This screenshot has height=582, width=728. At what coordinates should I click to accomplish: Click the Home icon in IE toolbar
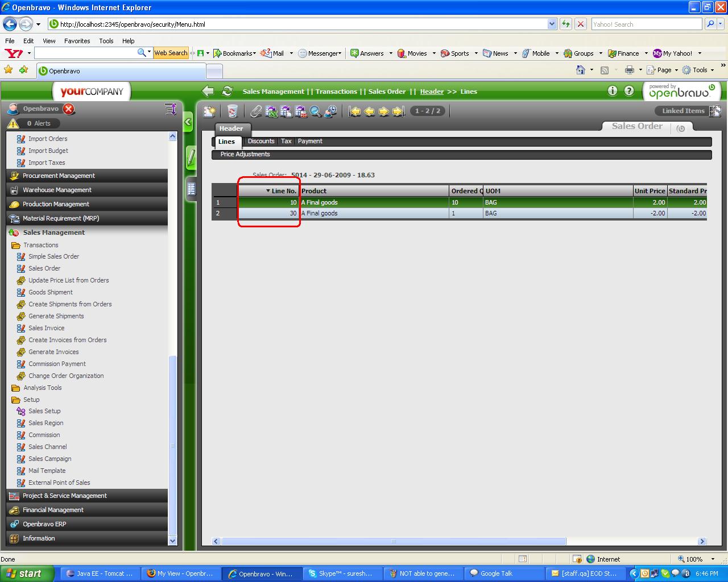click(x=581, y=70)
